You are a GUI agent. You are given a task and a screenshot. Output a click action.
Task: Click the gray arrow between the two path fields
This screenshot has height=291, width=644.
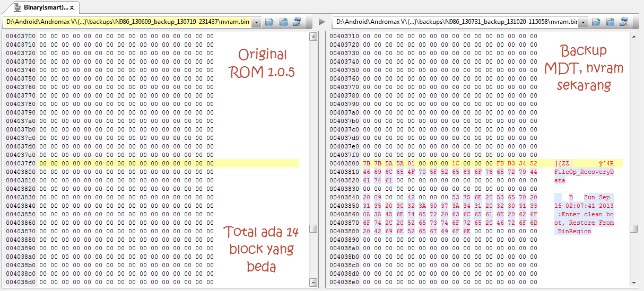(x=321, y=22)
